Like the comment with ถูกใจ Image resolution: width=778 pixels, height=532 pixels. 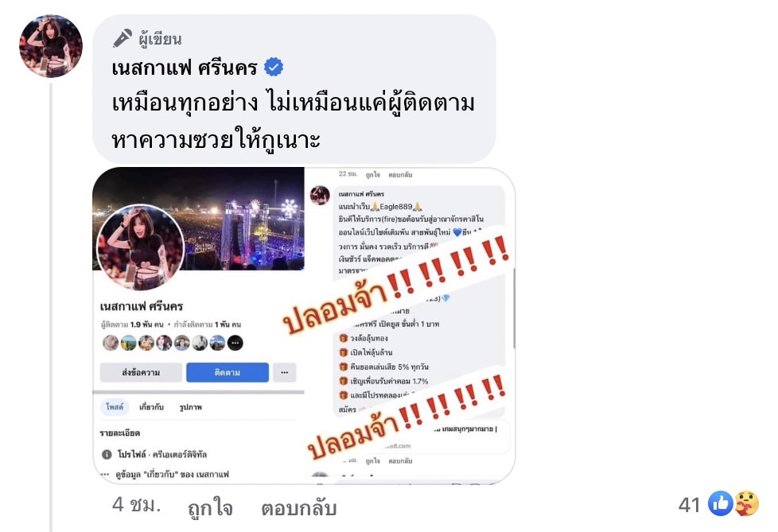(210, 507)
